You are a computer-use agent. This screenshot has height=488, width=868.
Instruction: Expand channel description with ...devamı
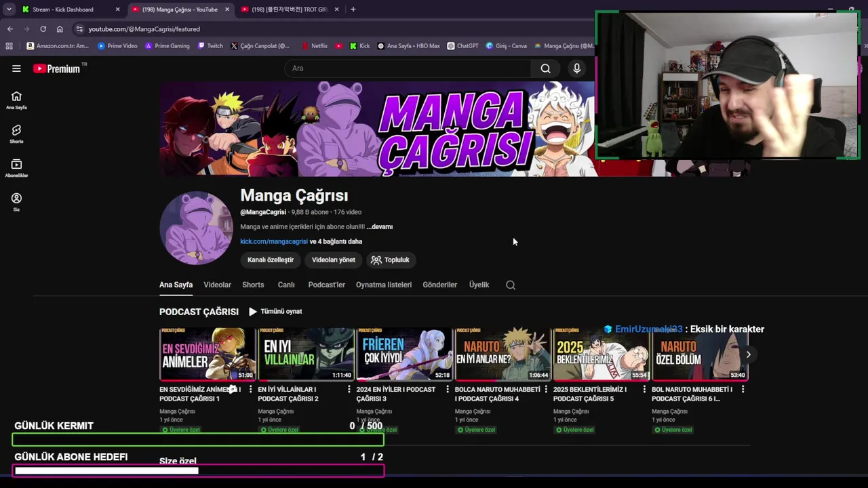[x=380, y=227]
